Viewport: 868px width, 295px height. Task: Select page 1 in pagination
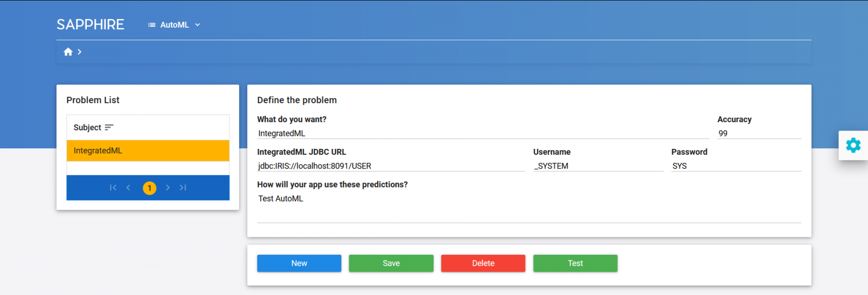tap(150, 188)
